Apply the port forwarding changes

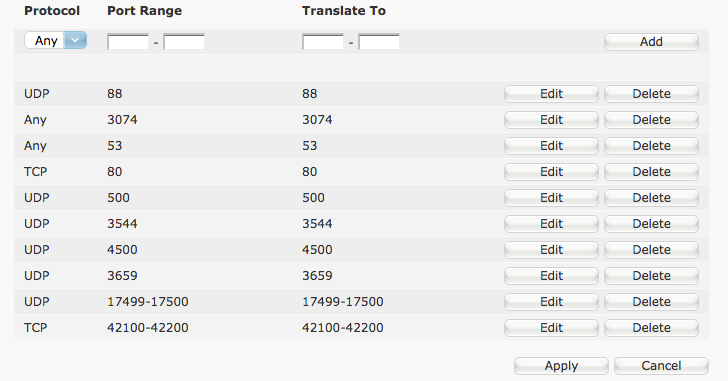pyautogui.click(x=561, y=366)
